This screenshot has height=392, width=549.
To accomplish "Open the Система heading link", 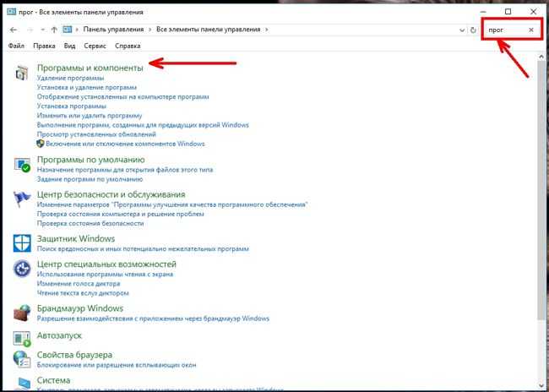I will (53, 380).
